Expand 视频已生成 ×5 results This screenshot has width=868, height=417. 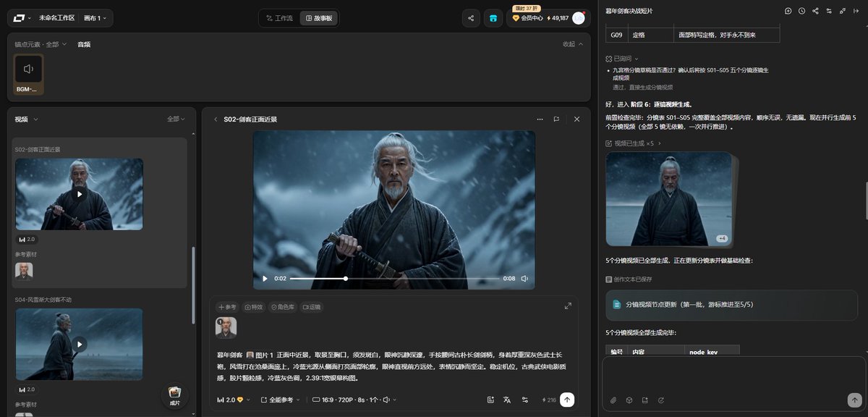(634, 143)
